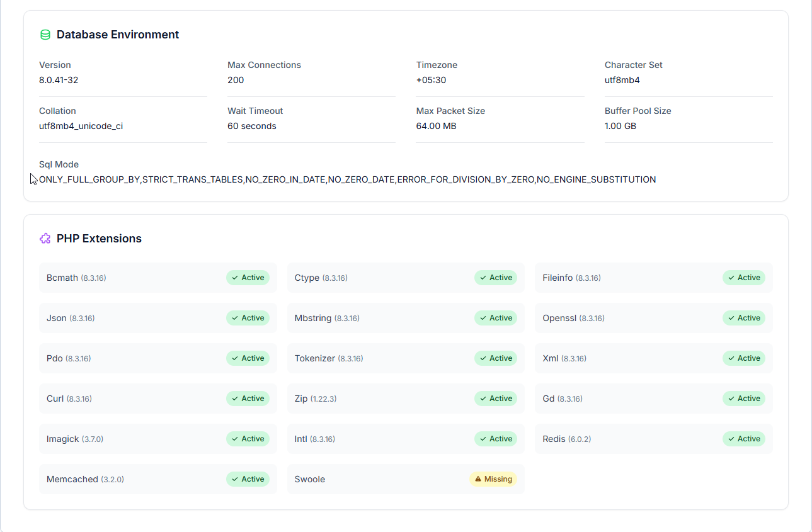Click the Active badge for Imagick

click(248, 439)
